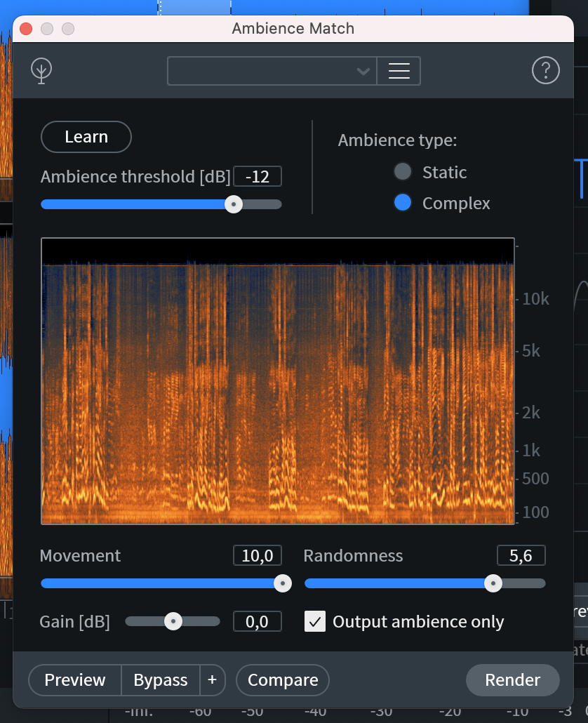Expand the preset dropdown chevron

[363, 71]
